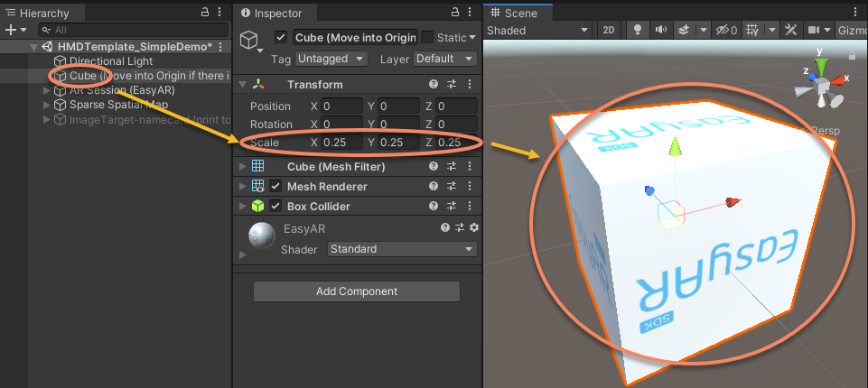Uncheck the Cube active checkbox
Viewport: 868px width, 388px height.
click(x=281, y=38)
